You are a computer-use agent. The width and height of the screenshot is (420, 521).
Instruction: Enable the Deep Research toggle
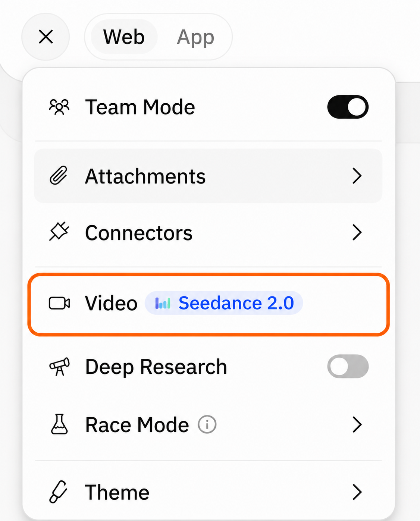(x=348, y=366)
